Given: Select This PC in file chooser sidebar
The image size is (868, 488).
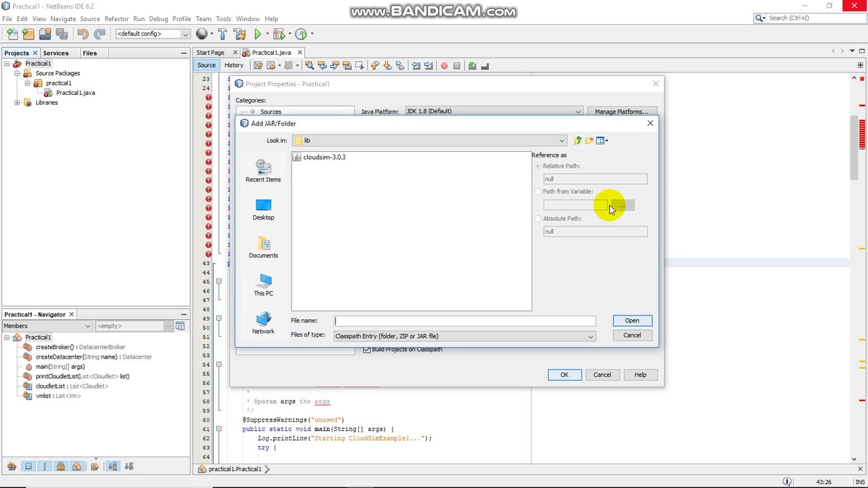Looking at the screenshot, I should pyautogui.click(x=263, y=285).
